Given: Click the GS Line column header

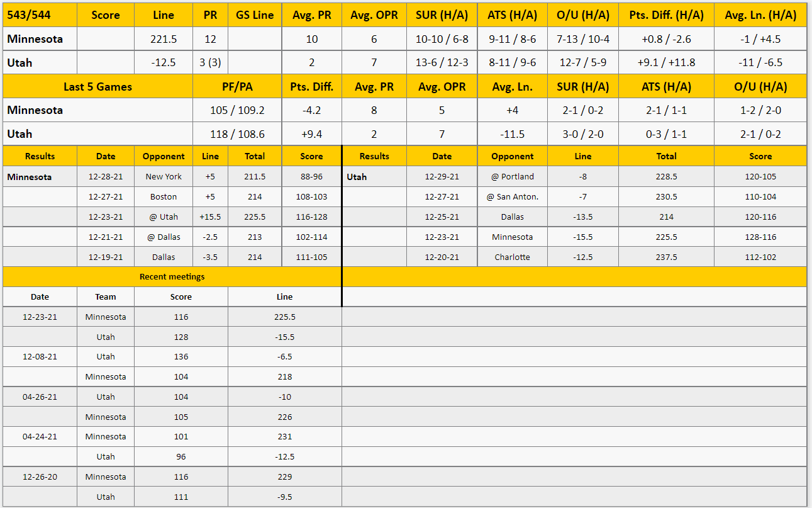Looking at the screenshot, I should pyautogui.click(x=255, y=15).
